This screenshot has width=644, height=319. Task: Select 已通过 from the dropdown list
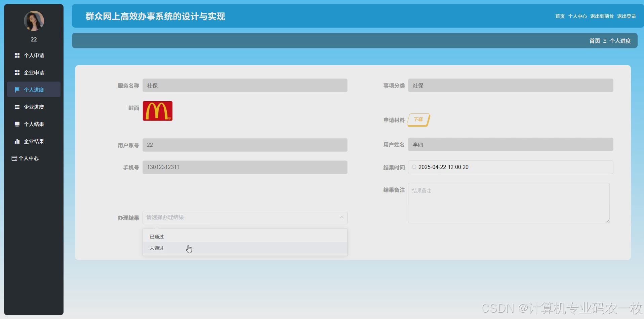tap(245, 237)
